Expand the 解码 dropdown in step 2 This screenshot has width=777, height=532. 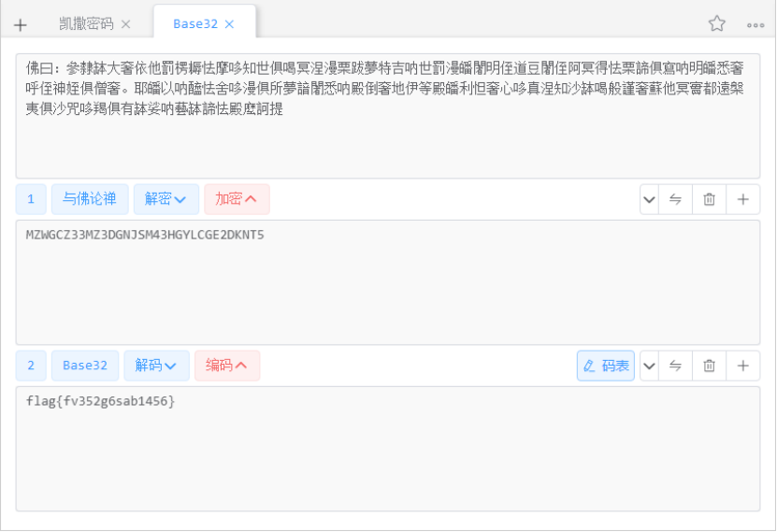[156, 366]
